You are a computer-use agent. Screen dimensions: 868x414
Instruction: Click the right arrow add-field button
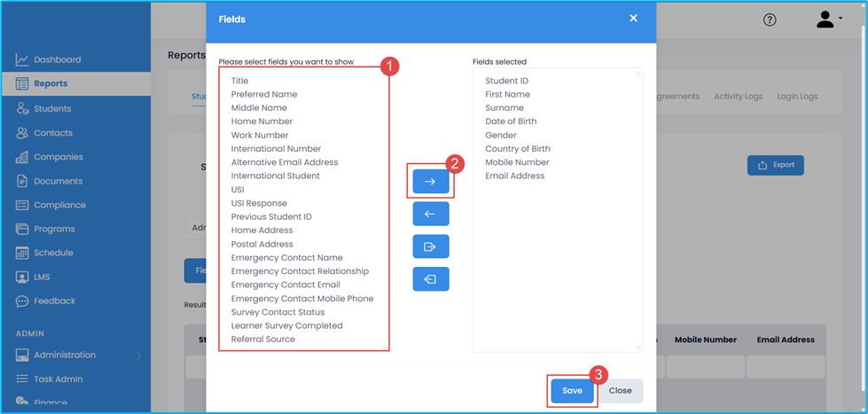tap(430, 181)
